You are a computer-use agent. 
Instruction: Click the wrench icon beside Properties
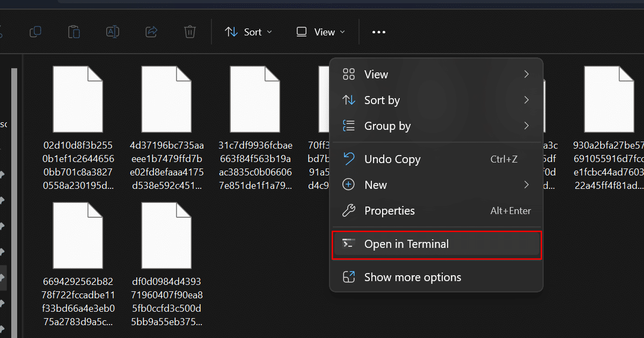pos(349,211)
